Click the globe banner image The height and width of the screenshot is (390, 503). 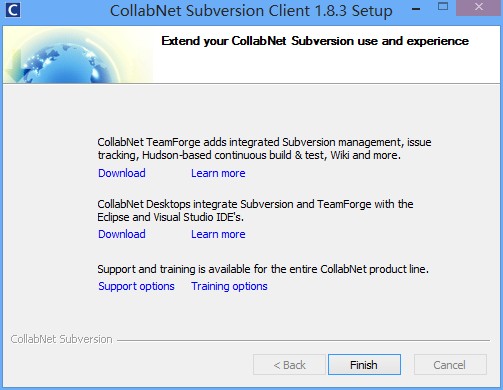click(78, 55)
